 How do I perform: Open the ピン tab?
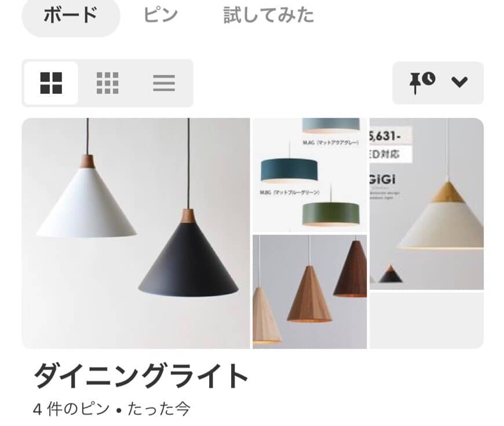[x=160, y=15]
